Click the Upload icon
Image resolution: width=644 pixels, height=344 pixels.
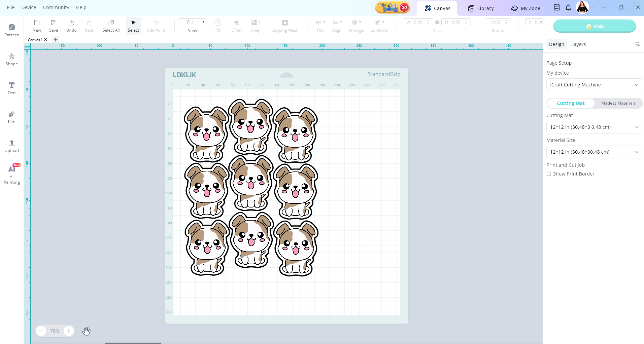coord(11,146)
